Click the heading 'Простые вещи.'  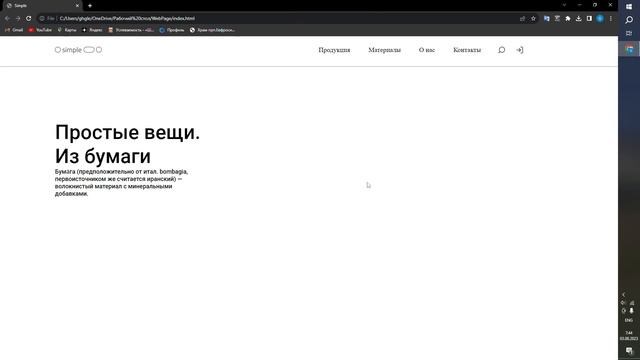tap(127, 132)
